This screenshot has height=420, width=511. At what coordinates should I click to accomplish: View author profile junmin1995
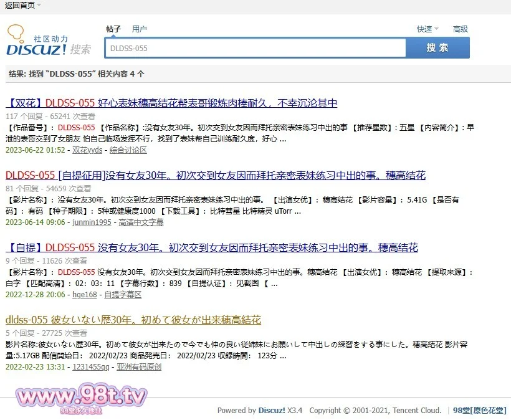tap(92, 222)
